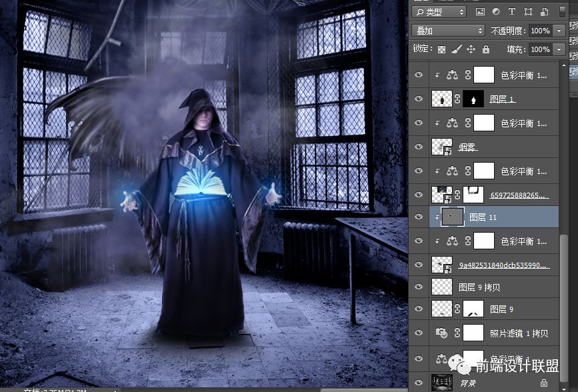The image size is (578, 392).
Task: Open the 不透明度 slider arrow
Action: point(559,31)
